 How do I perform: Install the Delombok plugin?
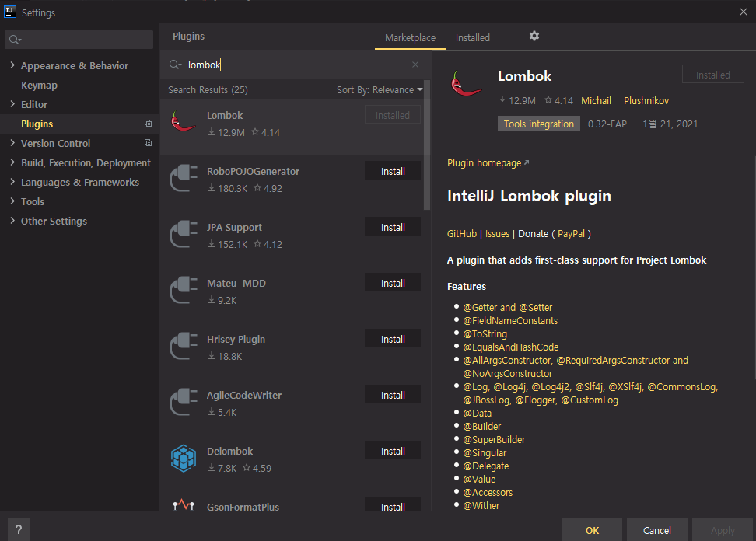(393, 450)
